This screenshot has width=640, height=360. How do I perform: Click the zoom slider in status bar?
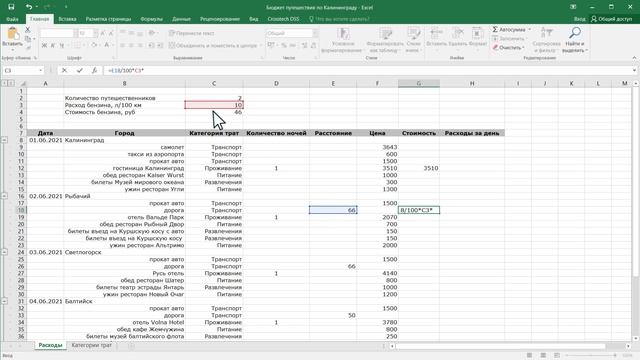point(591,356)
